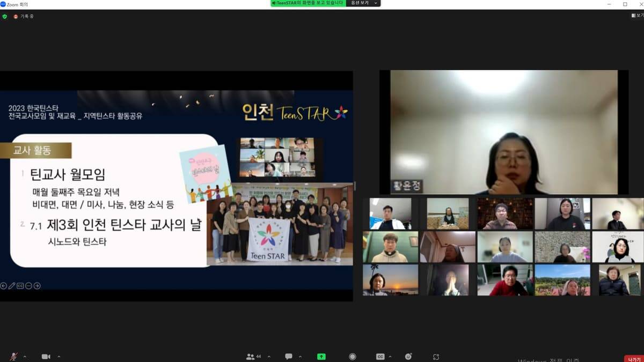Click the 제3회 인천 틴스타 교사의 날 text
Screen dimensions: 644x362
pyautogui.click(x=123, y=225)
